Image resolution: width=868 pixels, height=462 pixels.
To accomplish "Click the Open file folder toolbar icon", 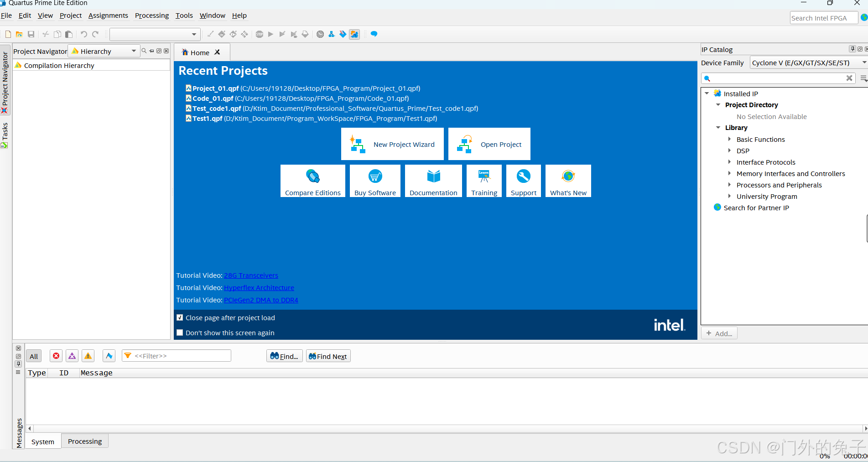I will [19, 34].
